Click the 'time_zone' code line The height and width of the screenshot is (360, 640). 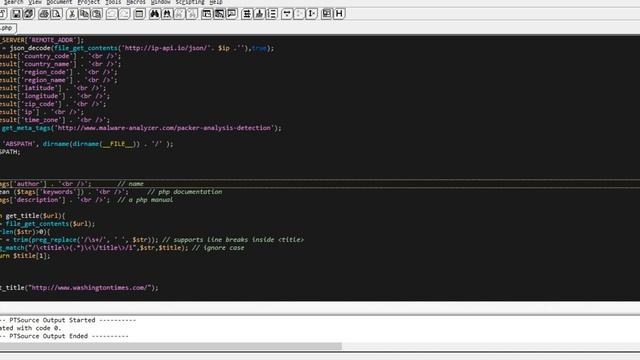(x=55, y=120)
